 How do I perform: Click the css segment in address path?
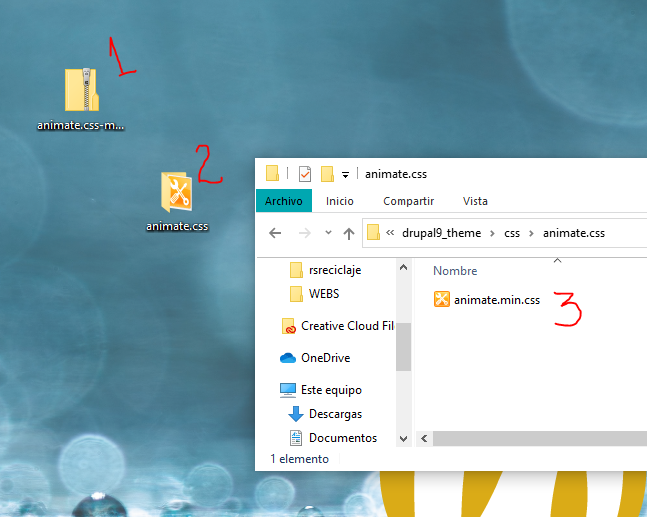tap(512, 233)
